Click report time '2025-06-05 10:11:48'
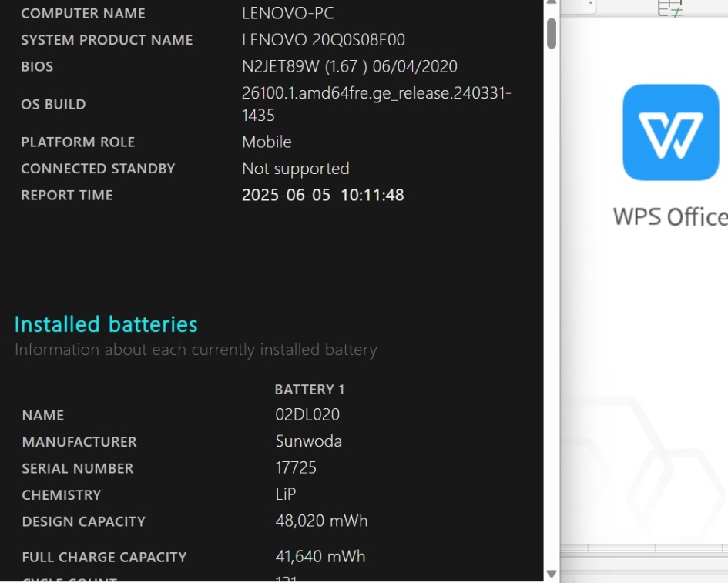The width and height of the screenshot is (728, 583). tap(323, 195)
